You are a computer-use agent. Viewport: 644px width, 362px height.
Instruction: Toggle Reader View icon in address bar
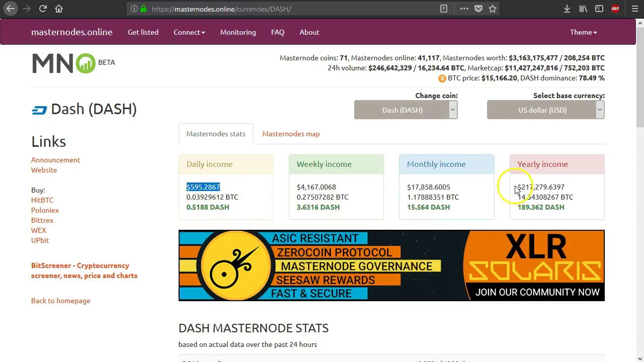pyautogui.click(x=444, y=9)
